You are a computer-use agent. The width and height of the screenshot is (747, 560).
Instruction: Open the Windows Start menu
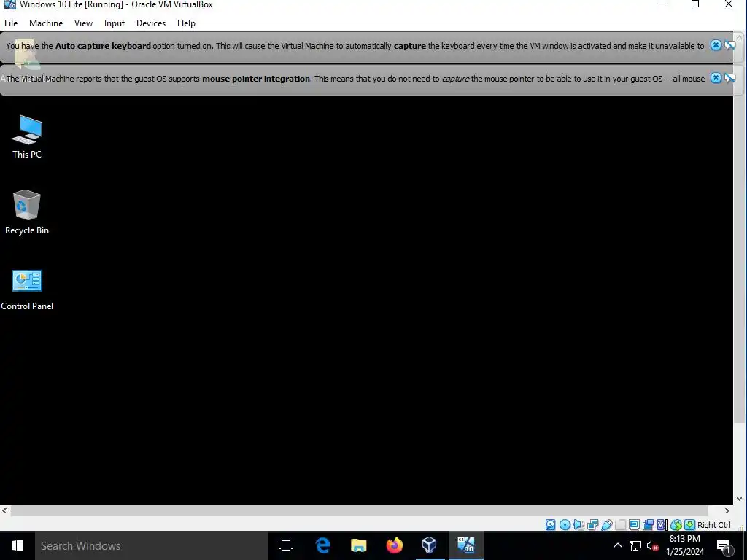(18, 545)
